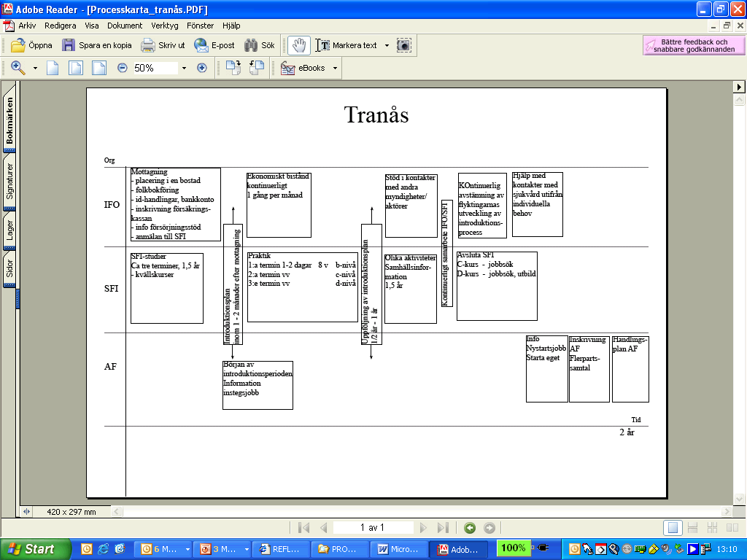This screenshot has height=560, width=747.
Task: Open Hjälp menu
Action: (231, 26)
